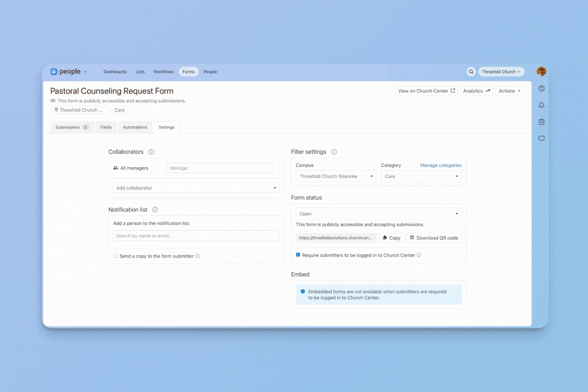Open the help question mark icon
Screen dimensions: 588x392
point(541,89)
